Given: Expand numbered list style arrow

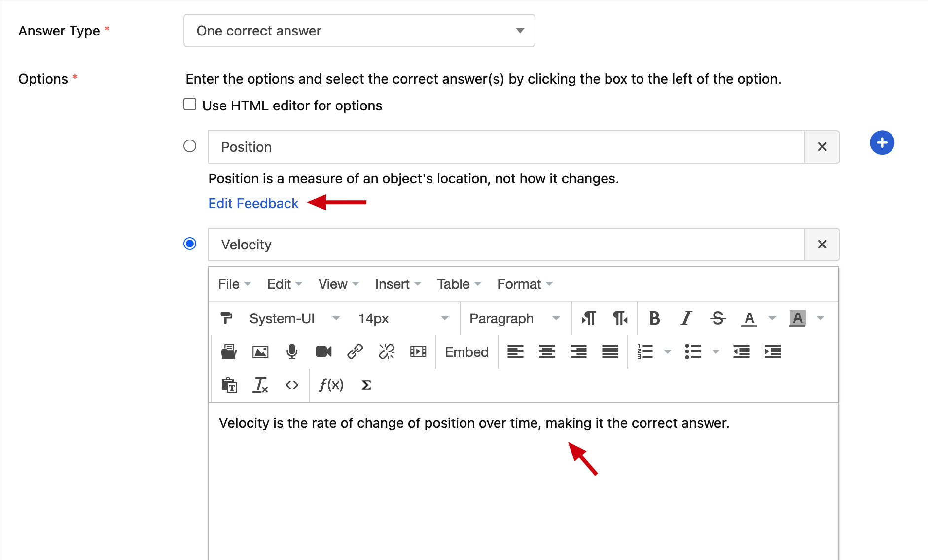Looking at the screenshot, I should tap(668, 351).
